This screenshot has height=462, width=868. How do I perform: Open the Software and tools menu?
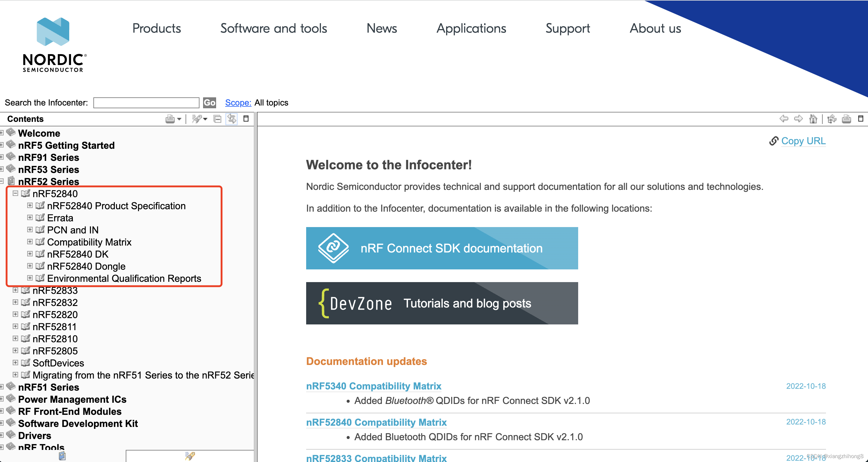tap(273, 28)
